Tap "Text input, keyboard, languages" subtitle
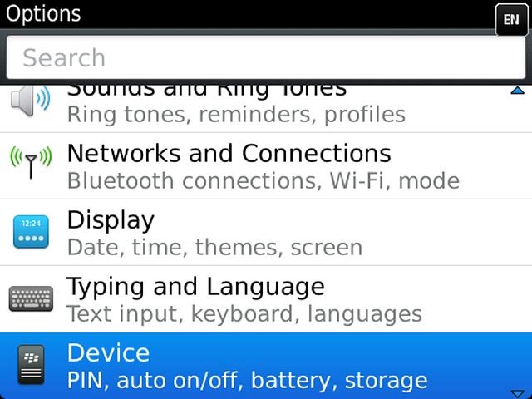 pos(244,314)
